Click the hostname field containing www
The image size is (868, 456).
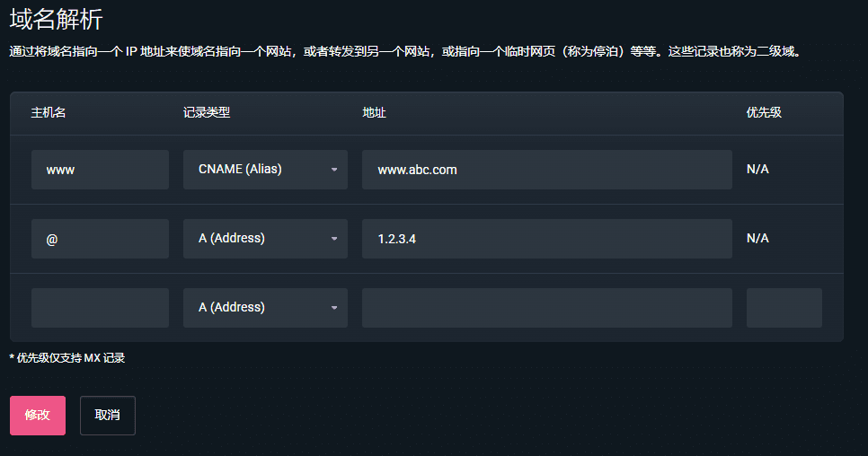coord(100,170)
